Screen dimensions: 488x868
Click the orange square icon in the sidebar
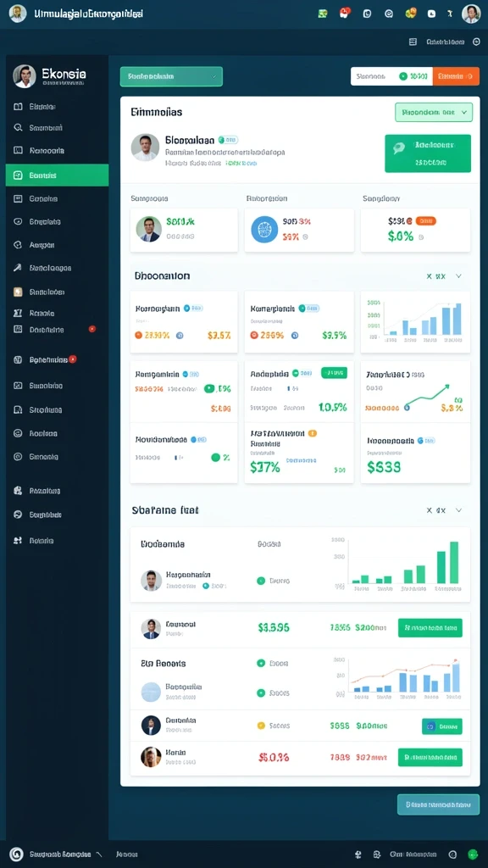pos(18,292)
